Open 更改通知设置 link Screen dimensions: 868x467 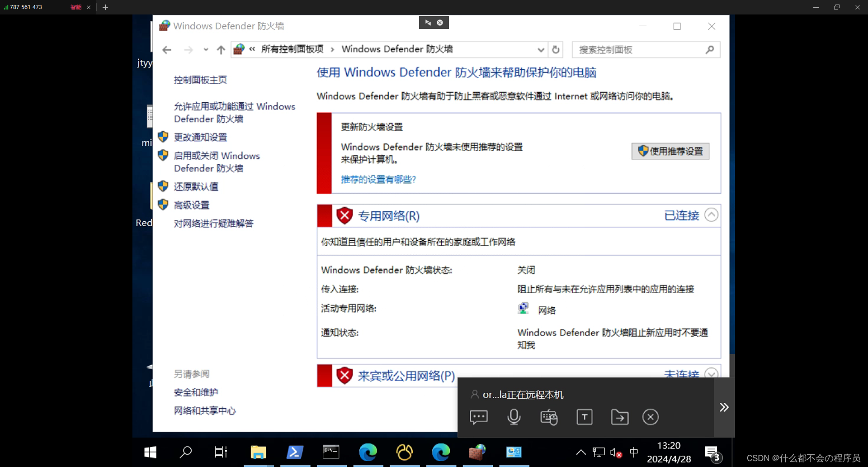[200, 137]
